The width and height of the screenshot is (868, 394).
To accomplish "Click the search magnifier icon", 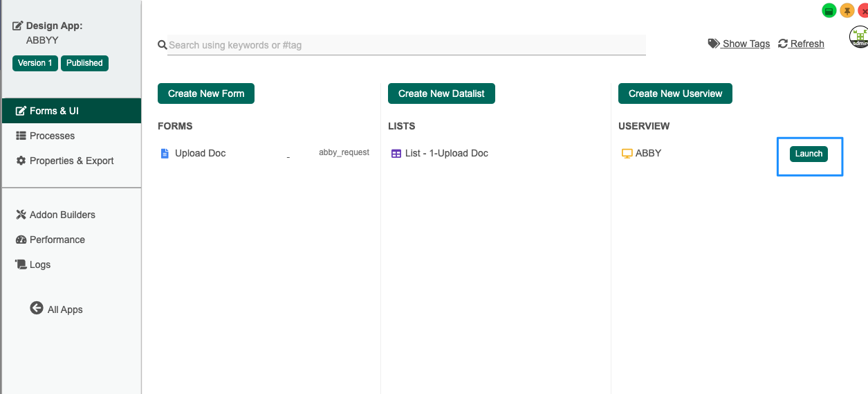I will [163, 45].
